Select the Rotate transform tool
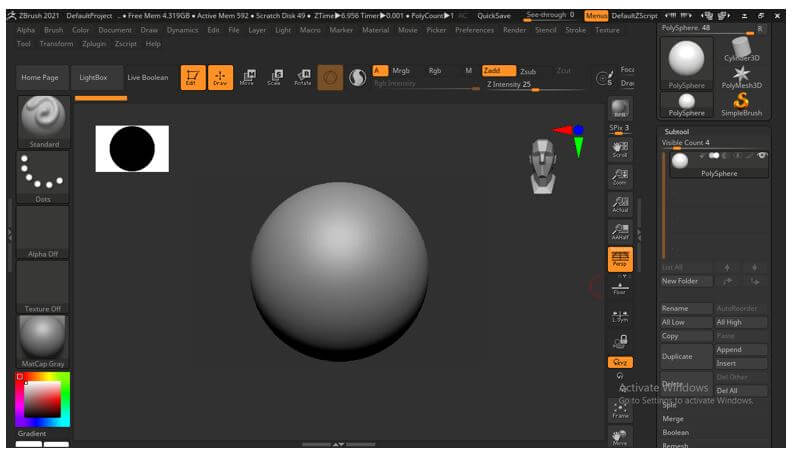 (303, 78)
